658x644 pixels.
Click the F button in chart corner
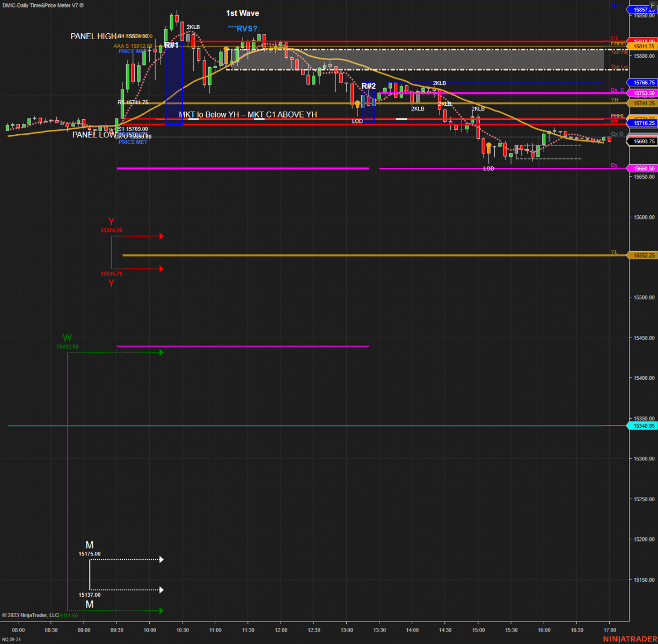[x=653, y=5]
